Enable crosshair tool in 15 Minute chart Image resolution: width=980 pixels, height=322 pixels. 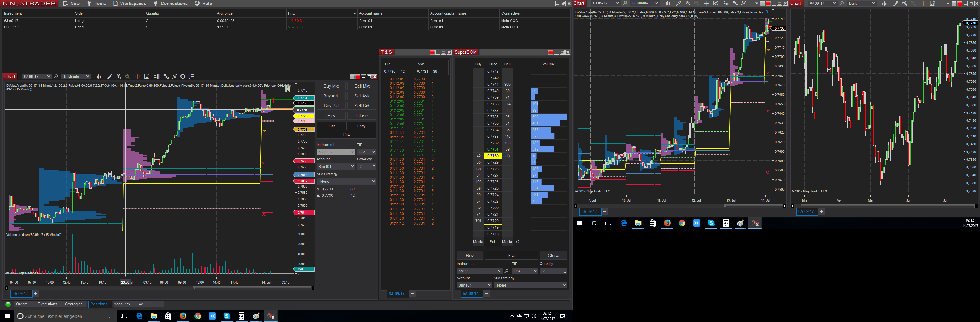tap(137, 76)
